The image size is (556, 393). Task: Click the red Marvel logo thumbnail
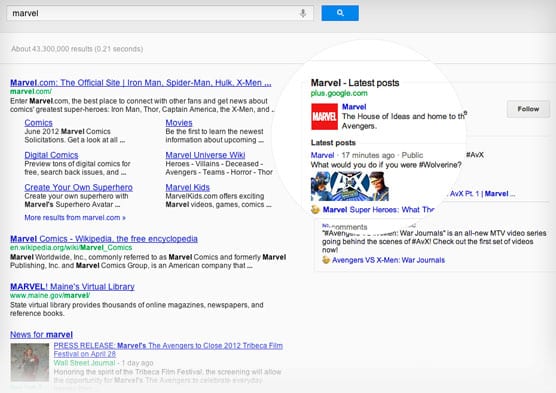[324, 117]
